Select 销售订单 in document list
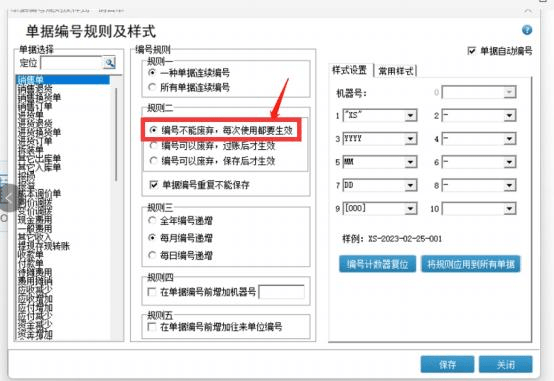Image resolution: width=554 pixels, height=381 pixels. tap(35, 106)
